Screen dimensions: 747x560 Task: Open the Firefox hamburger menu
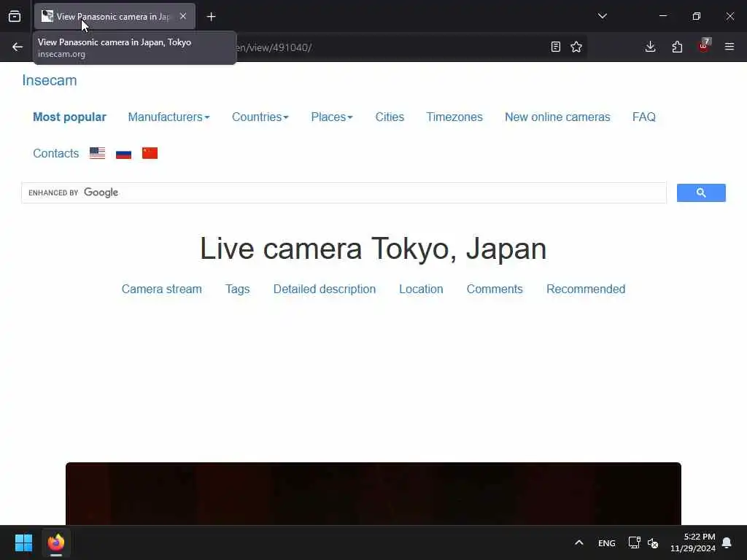coord(729,47)
